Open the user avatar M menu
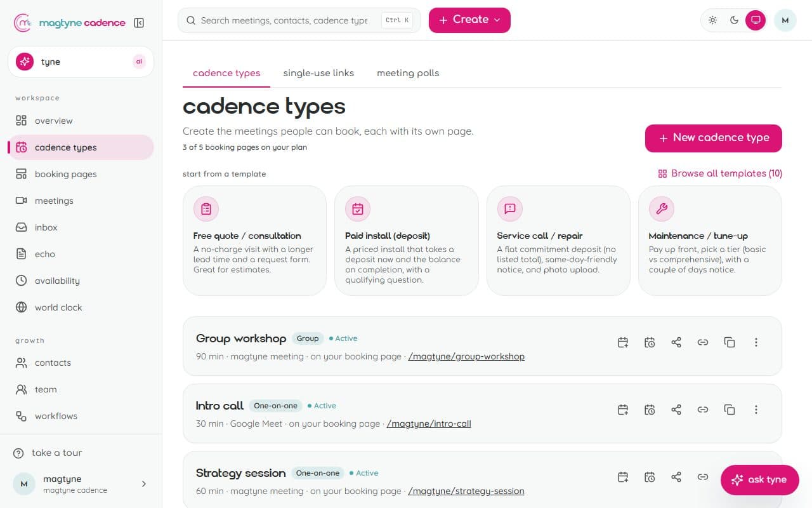 pos(785,20)
